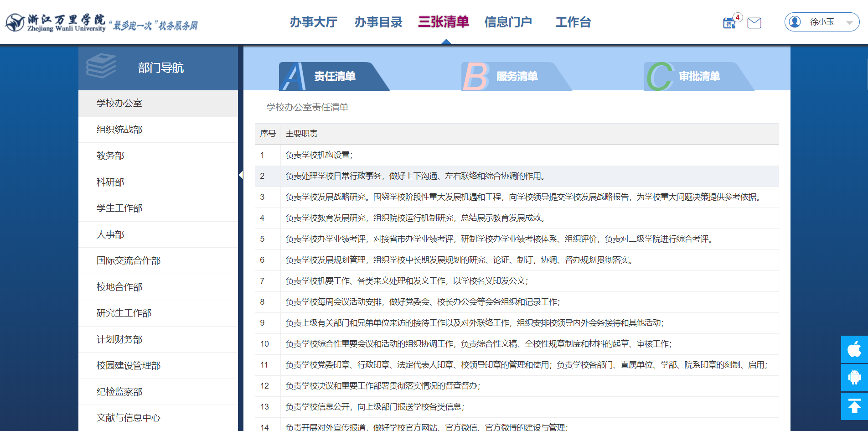Open the calendar to-do icon with badge

729,23
